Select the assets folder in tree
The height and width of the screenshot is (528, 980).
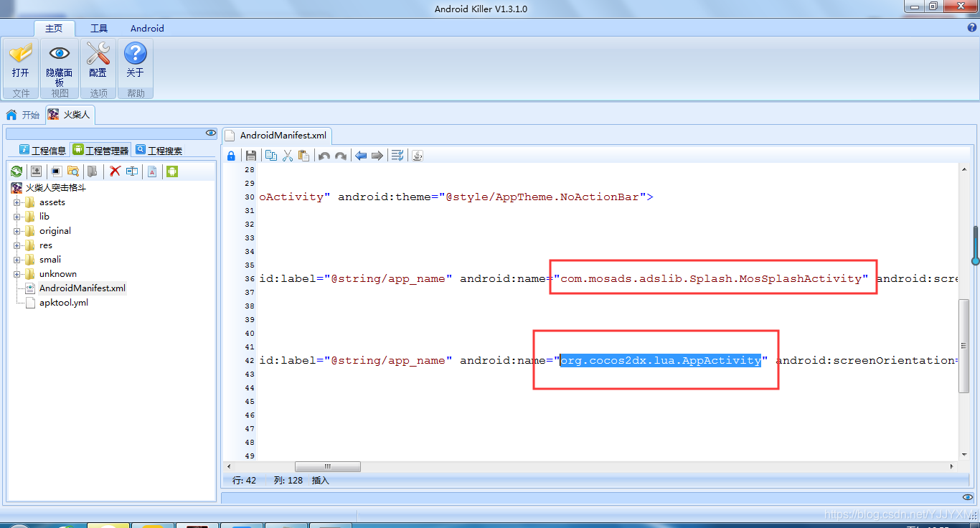click(x=52, y=202)
